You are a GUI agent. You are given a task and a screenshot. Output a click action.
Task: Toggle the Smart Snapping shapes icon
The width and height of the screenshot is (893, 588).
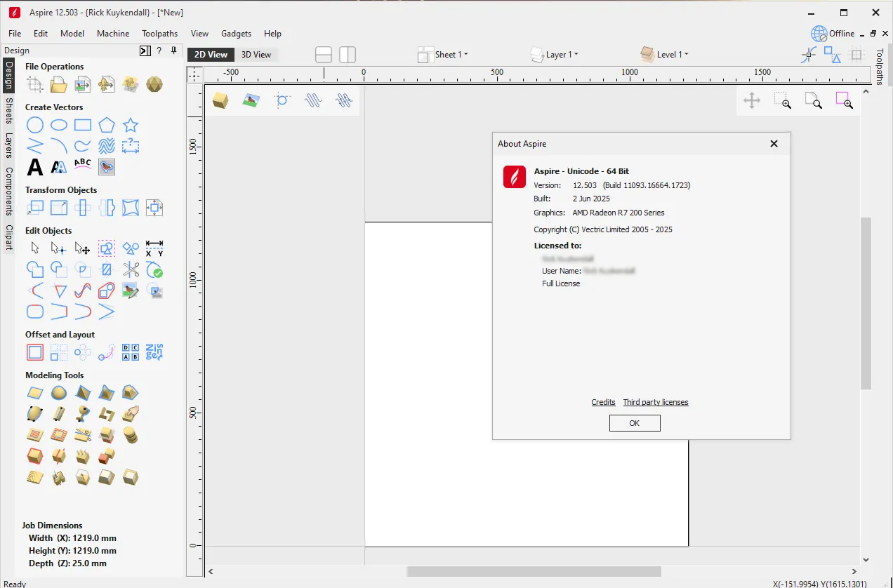[x=833, y=55]
